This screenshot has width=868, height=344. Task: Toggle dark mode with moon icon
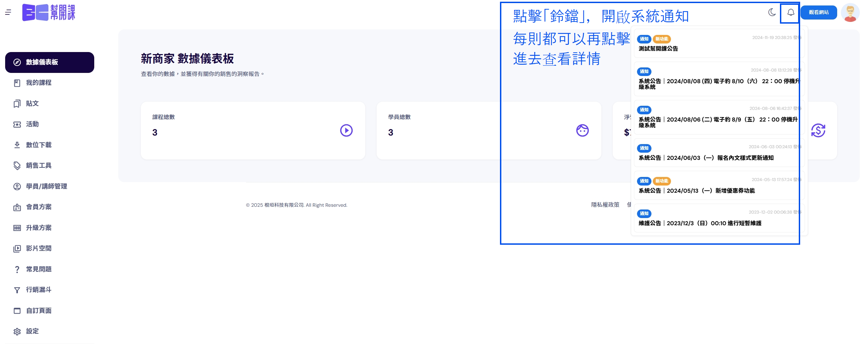click(772, 13)
